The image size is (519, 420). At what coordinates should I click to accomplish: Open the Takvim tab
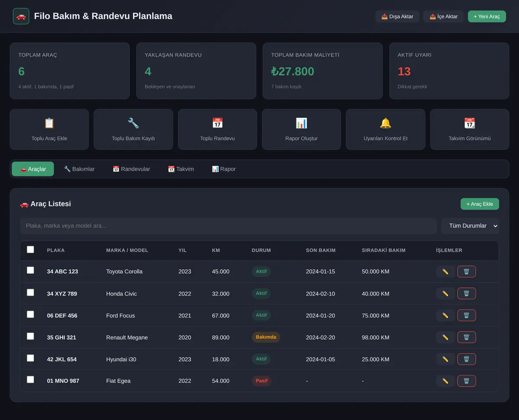coord(181,169)
